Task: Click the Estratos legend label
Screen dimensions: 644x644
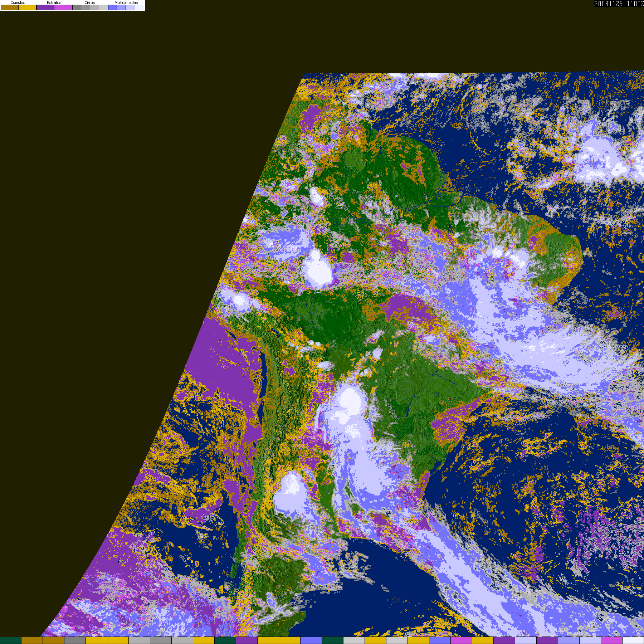Action: click(x=54, y=3)
